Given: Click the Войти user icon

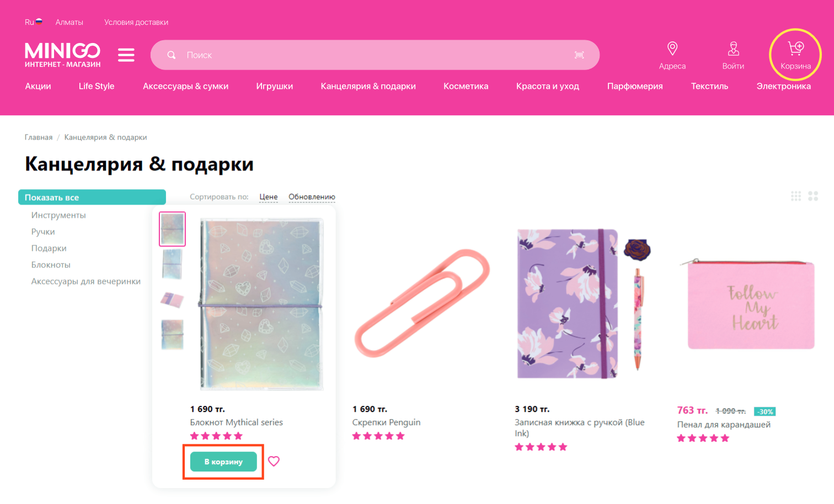Looking at the screenshot, I should [x=733, y=49].
